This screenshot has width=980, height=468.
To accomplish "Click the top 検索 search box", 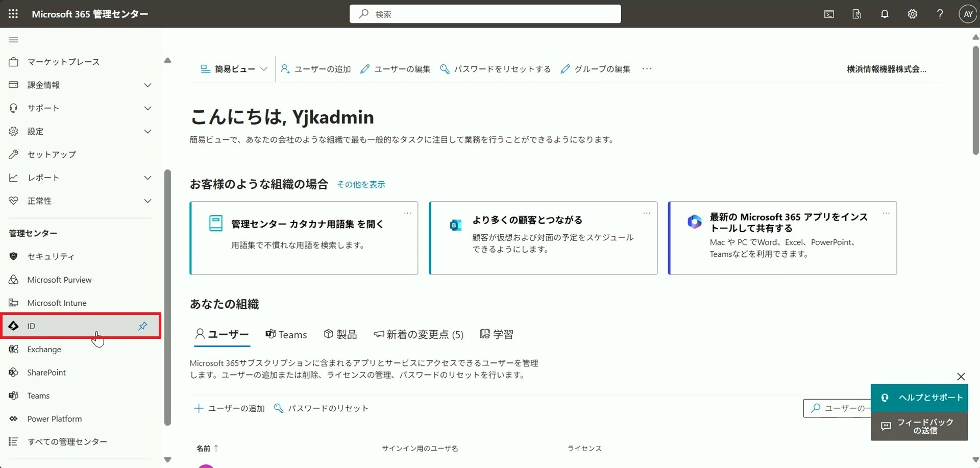I will 485,14.
